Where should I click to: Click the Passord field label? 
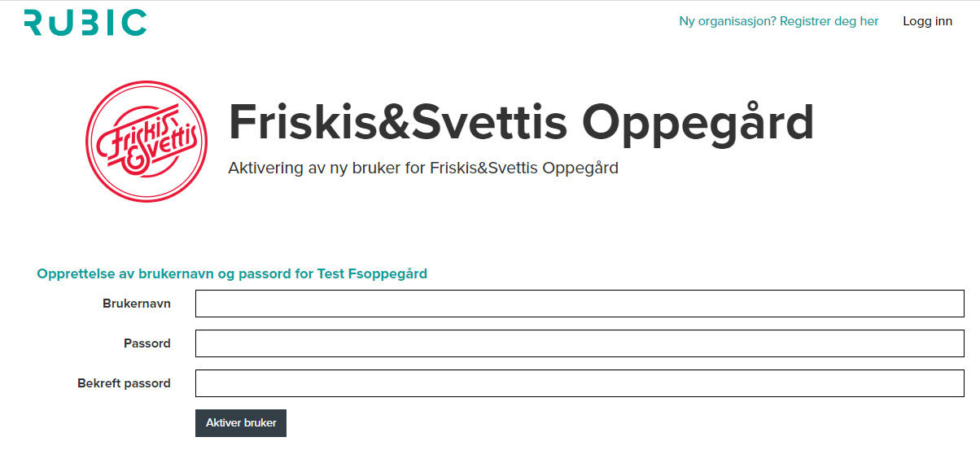(147, 343)
